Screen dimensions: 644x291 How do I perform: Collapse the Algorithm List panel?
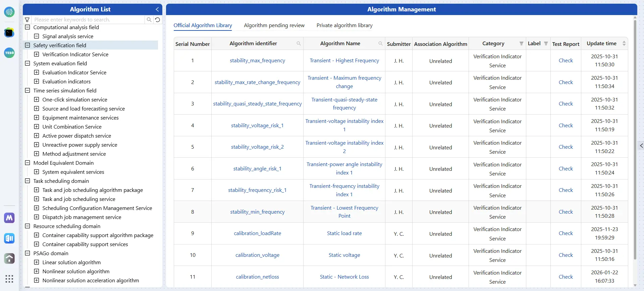click(x=157, y=9)
